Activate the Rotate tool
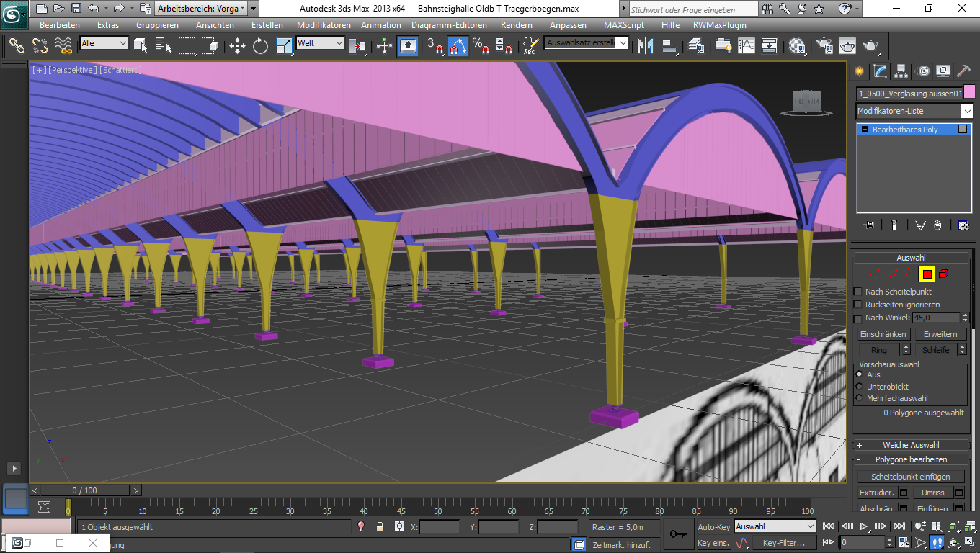This screenshot has width=980, height=553. pos(260,46)
